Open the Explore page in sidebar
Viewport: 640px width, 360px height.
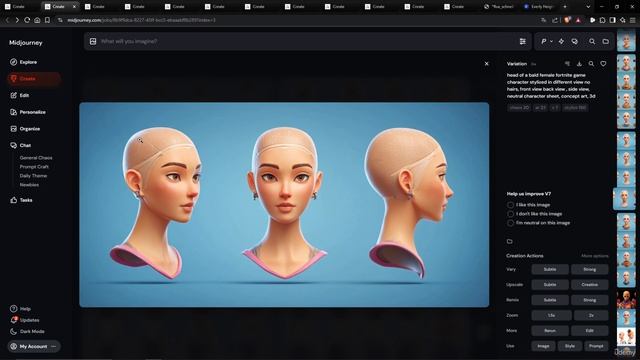coord(24,62)
